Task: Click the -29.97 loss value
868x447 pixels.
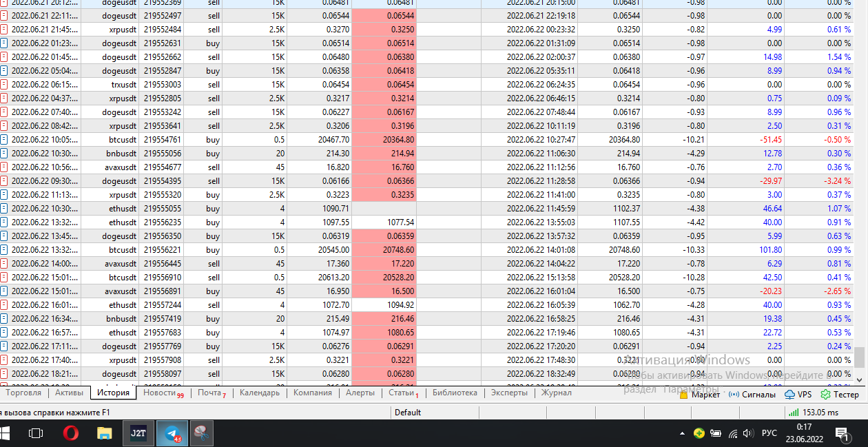Action: click(771, 181)
